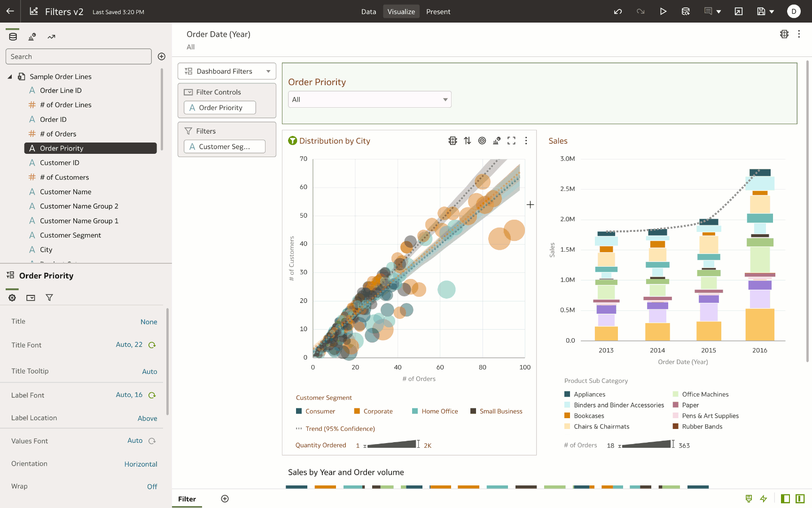Open the filter bar overflow menu
Image resolution: width=812 pixels, height=508 pixels.
[799, 34]
